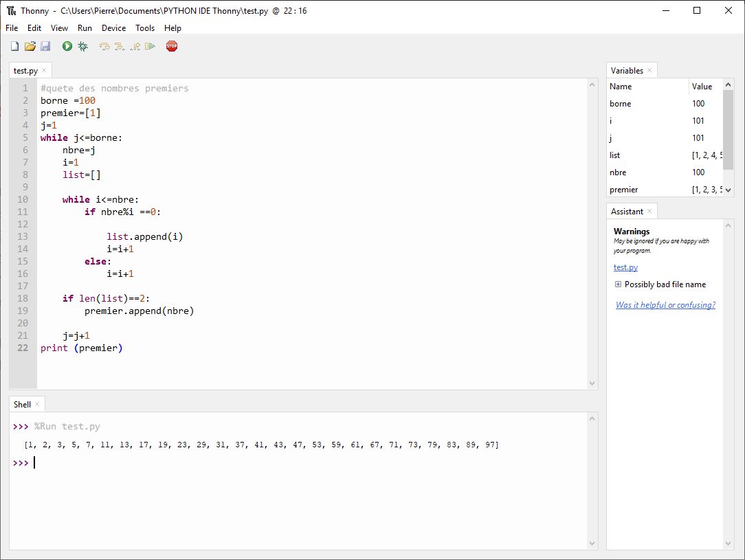745x560 pixels.
Task: Select the 'list' variable row
Action: click(x=665, y=155)
